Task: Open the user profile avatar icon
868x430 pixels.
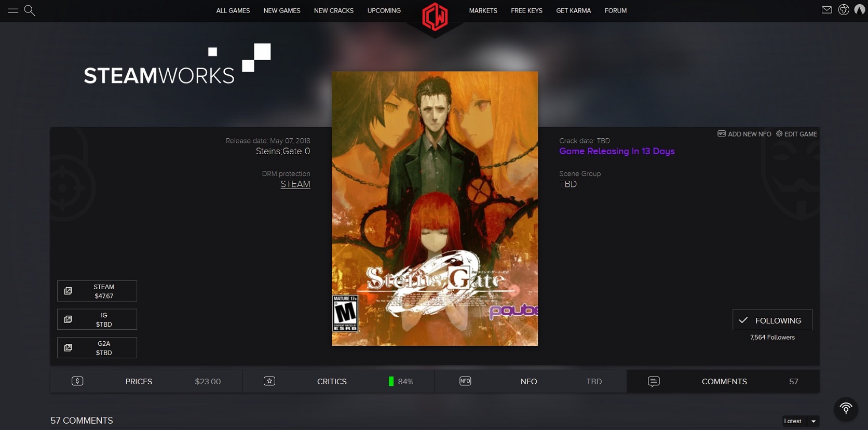Action: coord(860,10)
